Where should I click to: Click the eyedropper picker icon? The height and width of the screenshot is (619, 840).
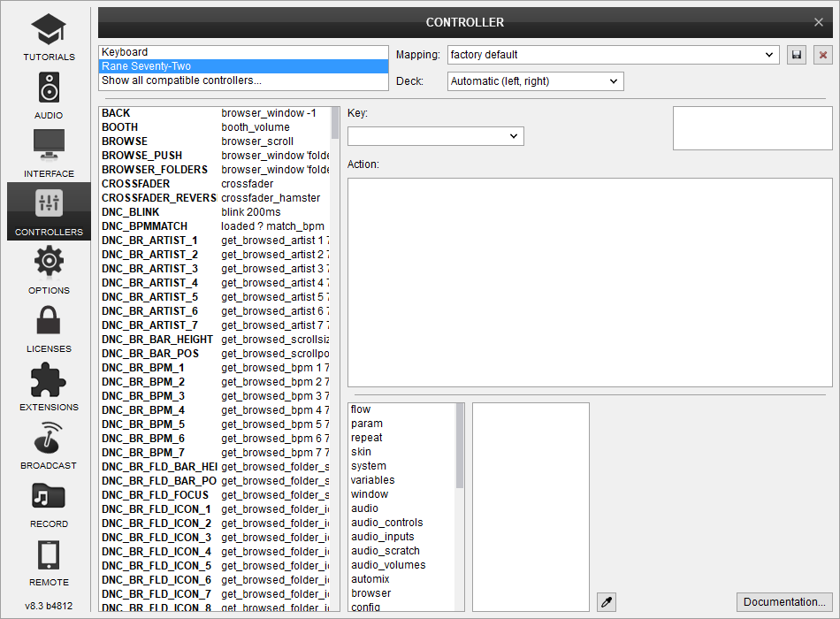coord(607,602)
